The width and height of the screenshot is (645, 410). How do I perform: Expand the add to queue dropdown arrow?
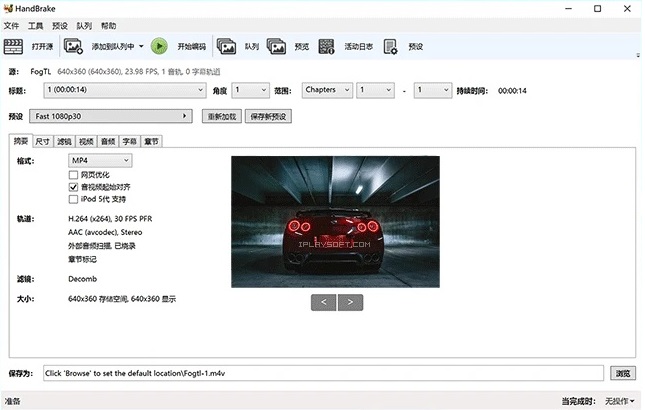[141, 46]
